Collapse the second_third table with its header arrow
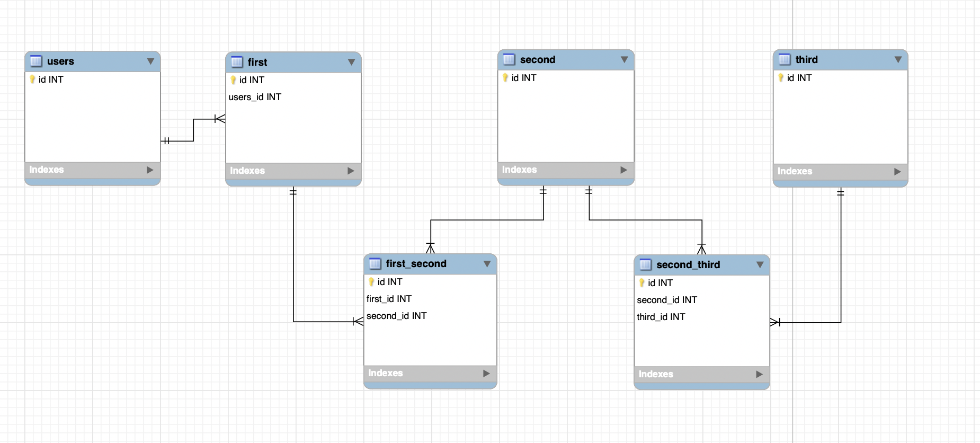980x443 pixels. click(x=760, y=265)
